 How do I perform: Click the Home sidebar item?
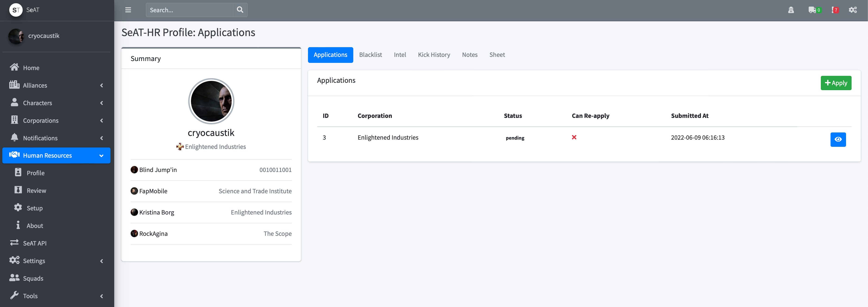[31, 68]
